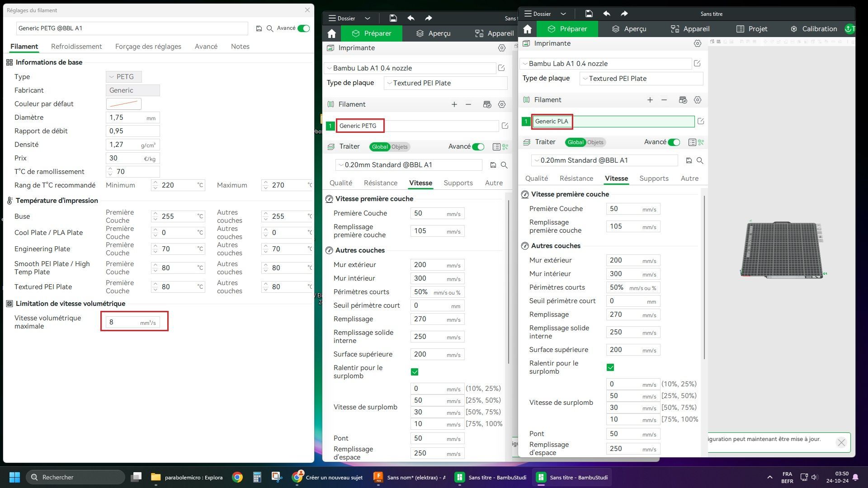Image resolution: width=868 pixels, height=488 pixels.
Task: Click the search icon in filament settings dialog
Action: click(x=270, y=28)
